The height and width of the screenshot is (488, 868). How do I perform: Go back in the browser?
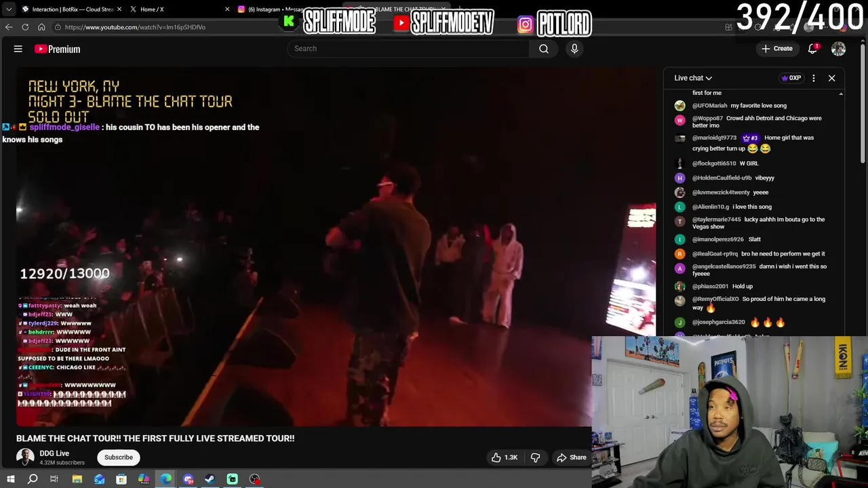pyautogui.click(x=9, y=27)
